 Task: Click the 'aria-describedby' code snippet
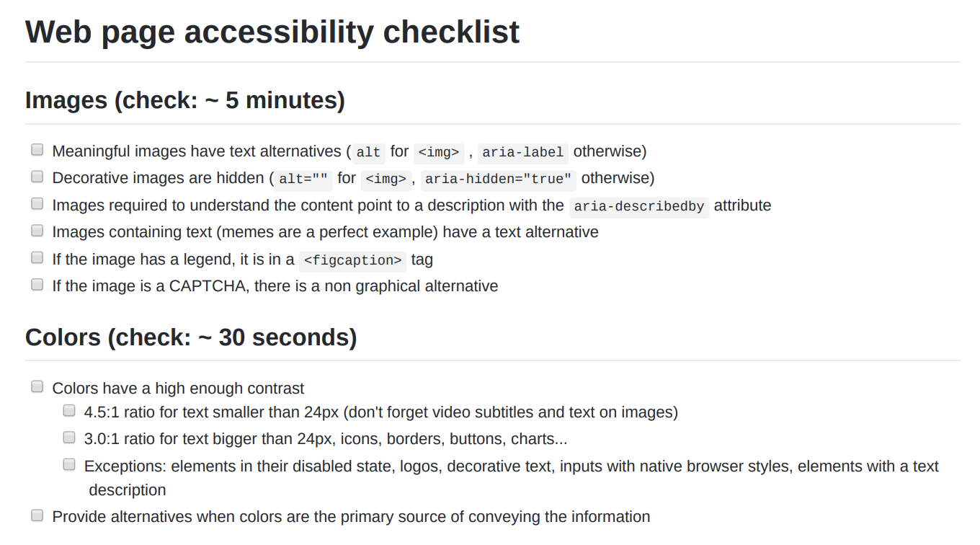tap(638, 207)
